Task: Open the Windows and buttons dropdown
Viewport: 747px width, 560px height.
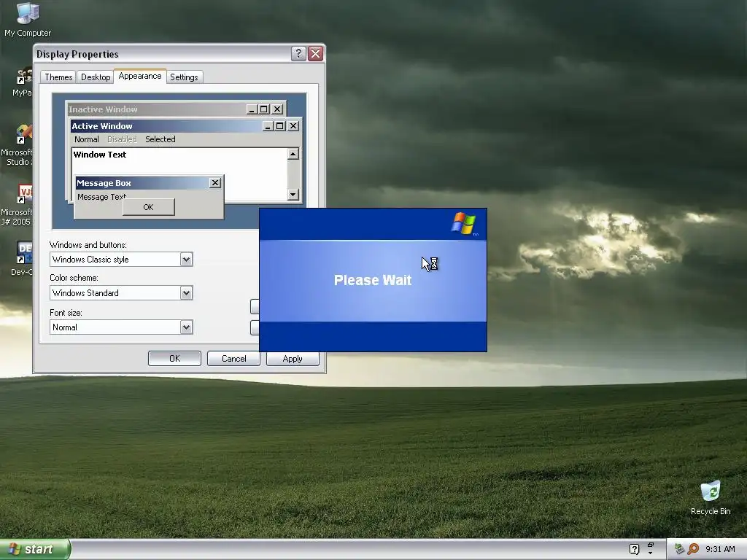Action: point(186,260)
